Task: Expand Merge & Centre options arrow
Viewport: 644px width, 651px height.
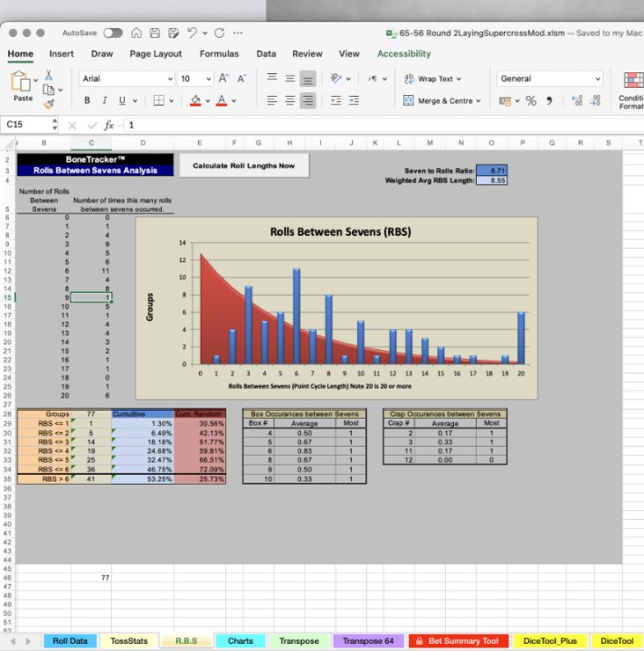Action: point(478,101)
